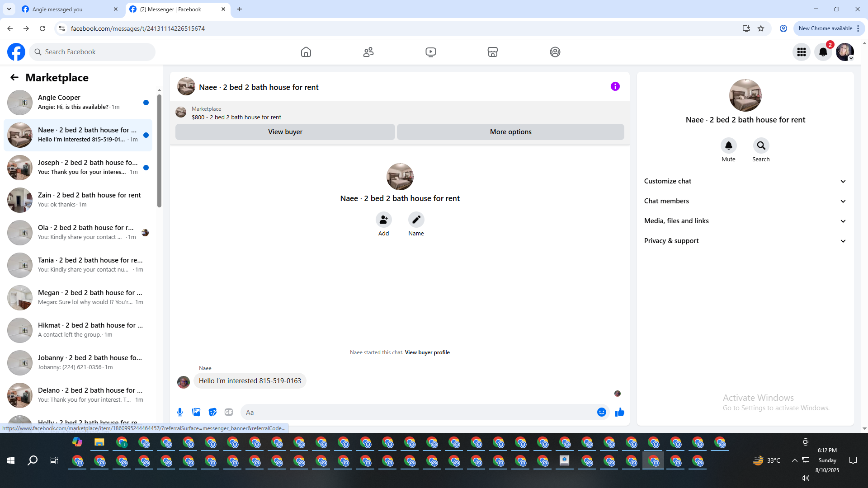The height and width of the screenshot is (488, 868).
Task: Mute this conversation with bell button
Action: click(x=728, y=145)
